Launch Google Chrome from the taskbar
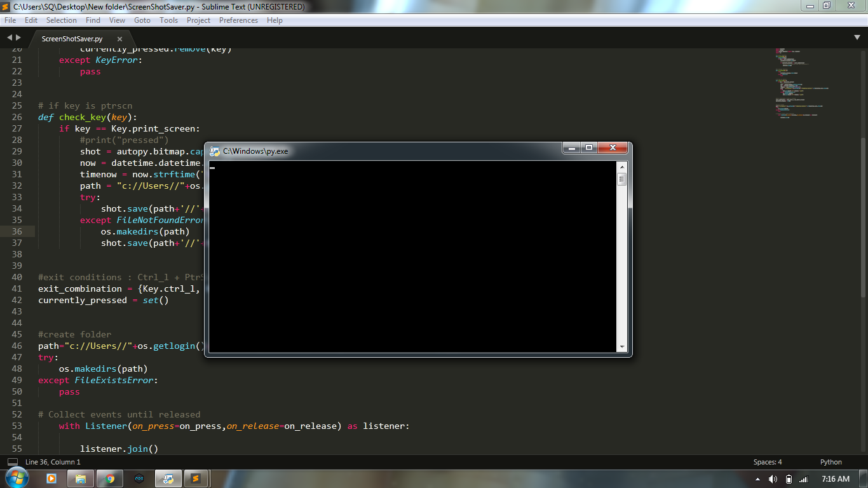868x488 pixels. [109, 478]
